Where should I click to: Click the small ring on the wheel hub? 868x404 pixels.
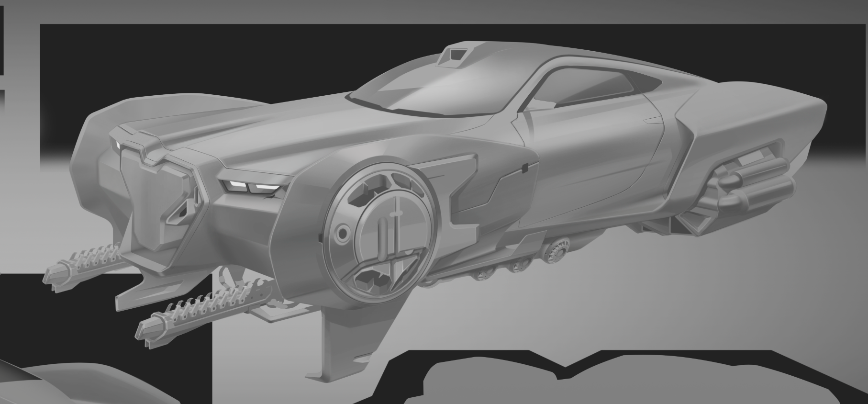click(343, 234)
